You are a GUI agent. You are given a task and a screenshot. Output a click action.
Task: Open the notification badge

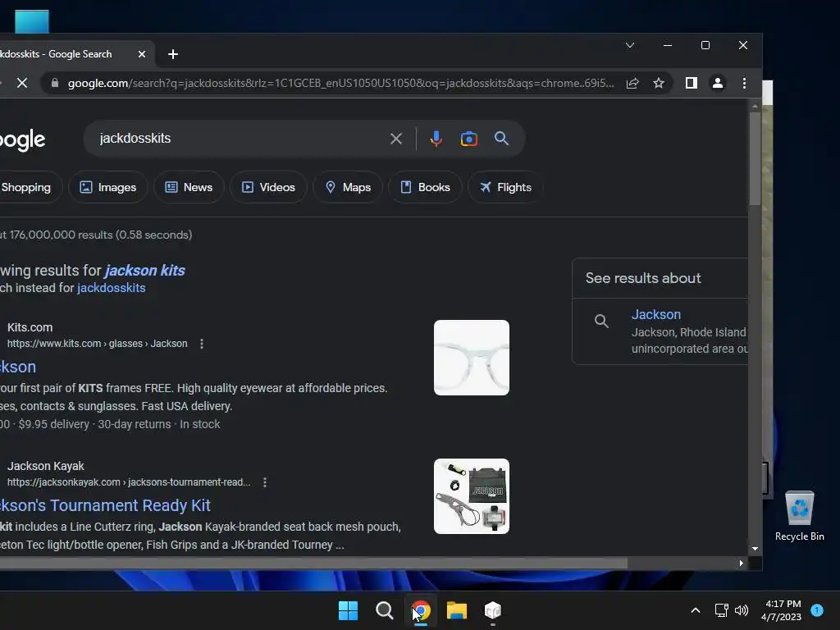(817, 610)
